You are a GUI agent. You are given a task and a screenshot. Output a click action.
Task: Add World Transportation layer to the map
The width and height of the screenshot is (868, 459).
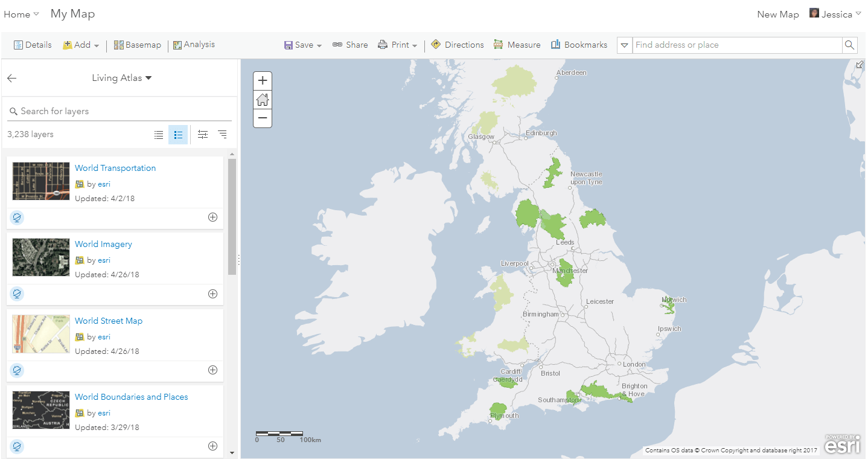point(212,217)
